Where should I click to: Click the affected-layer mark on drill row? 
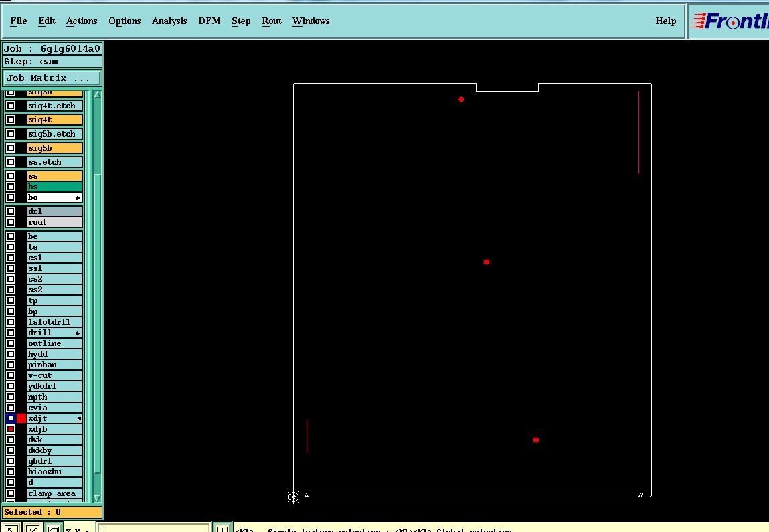pos(78,333)
